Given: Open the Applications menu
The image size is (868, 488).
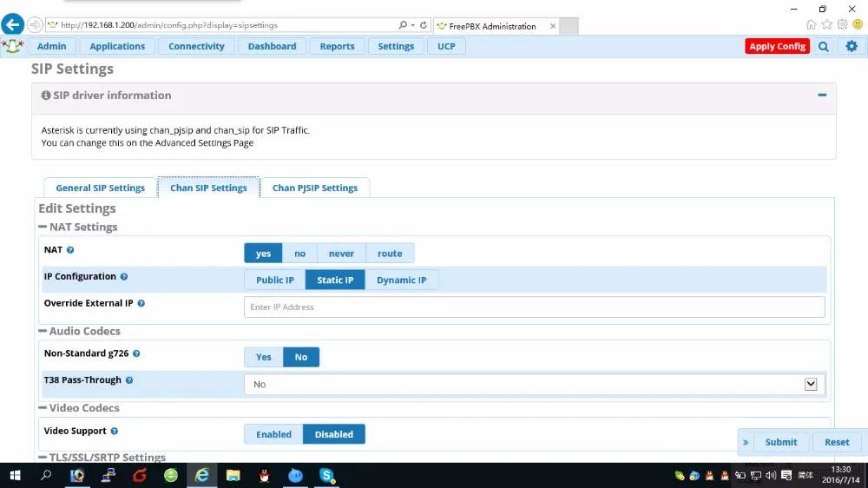Looking at the screenshot, I should coord(117,47).
